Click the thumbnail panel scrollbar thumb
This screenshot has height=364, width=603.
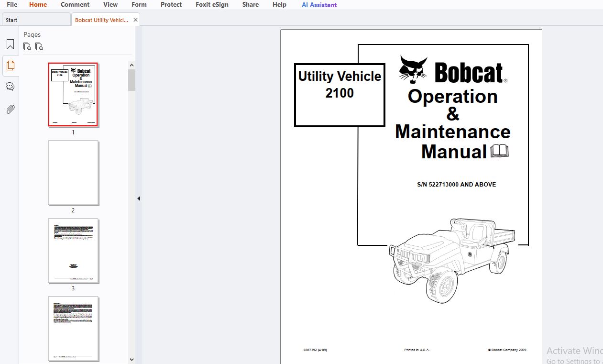132,80
